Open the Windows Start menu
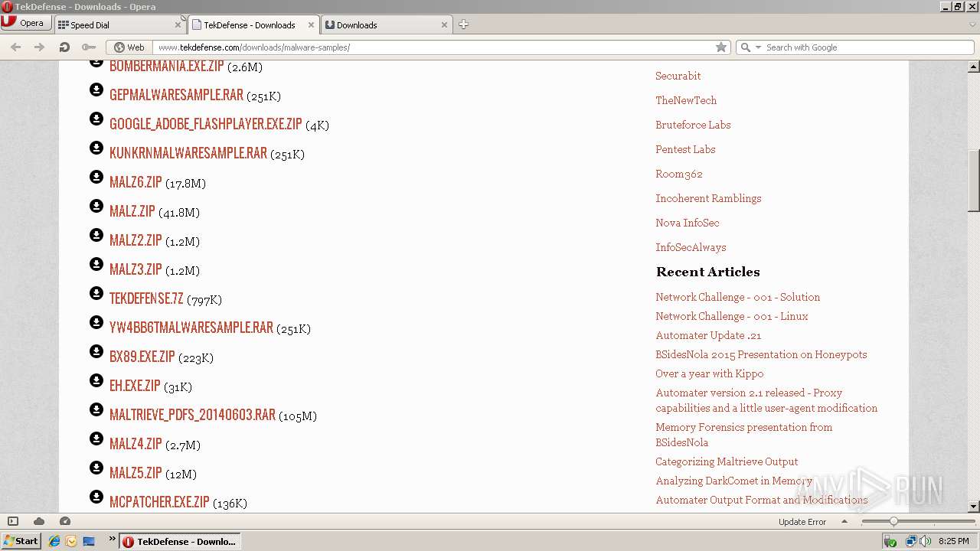Image resolution: width=980 pixels, height=551 pixels. coord(21,541)
